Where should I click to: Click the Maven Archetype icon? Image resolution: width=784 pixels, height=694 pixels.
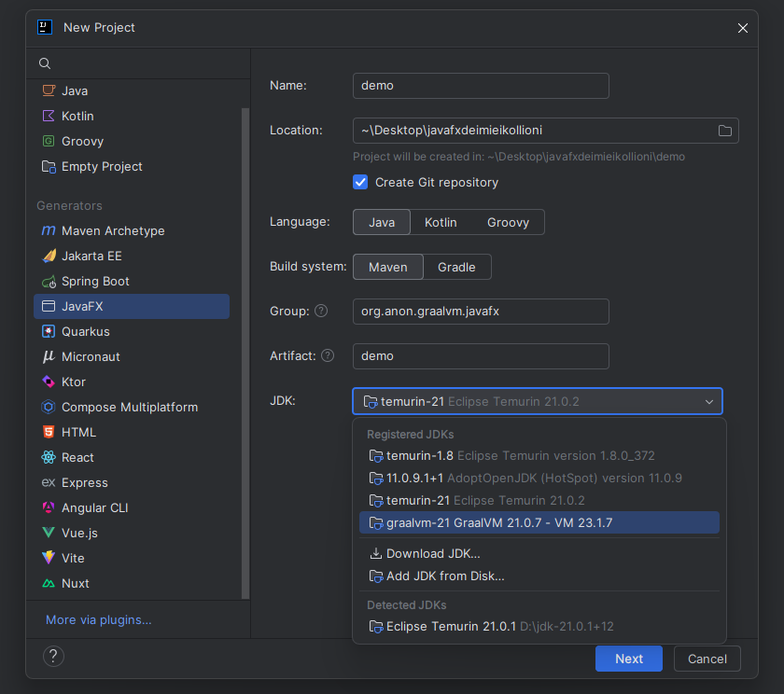click(x=49, y=230)
